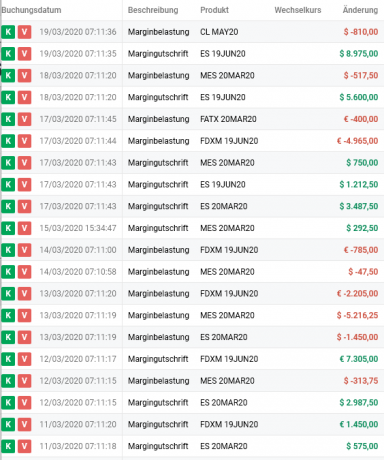Viewport: 384px width, 460px height.
Task: Click the green K icon in the $ -810,00 row
Action: coord(8,32)
